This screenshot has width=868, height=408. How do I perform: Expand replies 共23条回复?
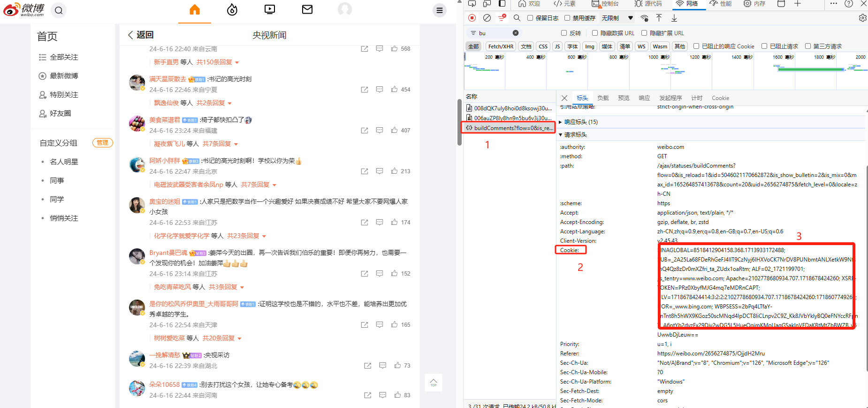tap(247, 236)
